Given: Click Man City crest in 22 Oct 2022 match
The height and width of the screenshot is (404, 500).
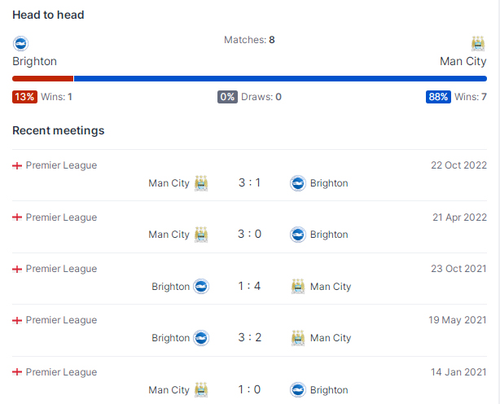Looking at the screenshot, I should (x=201, y=183).
